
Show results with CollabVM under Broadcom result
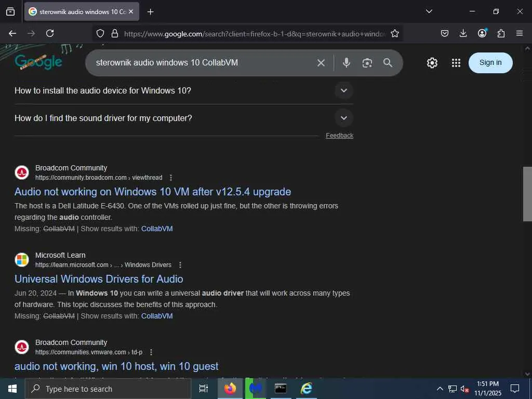[157, 229]
